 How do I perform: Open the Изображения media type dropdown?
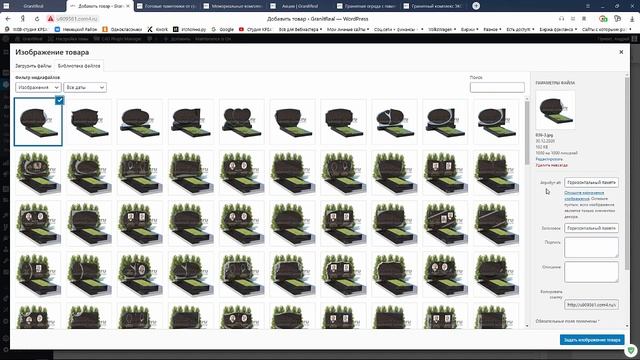tap(38, 87)
